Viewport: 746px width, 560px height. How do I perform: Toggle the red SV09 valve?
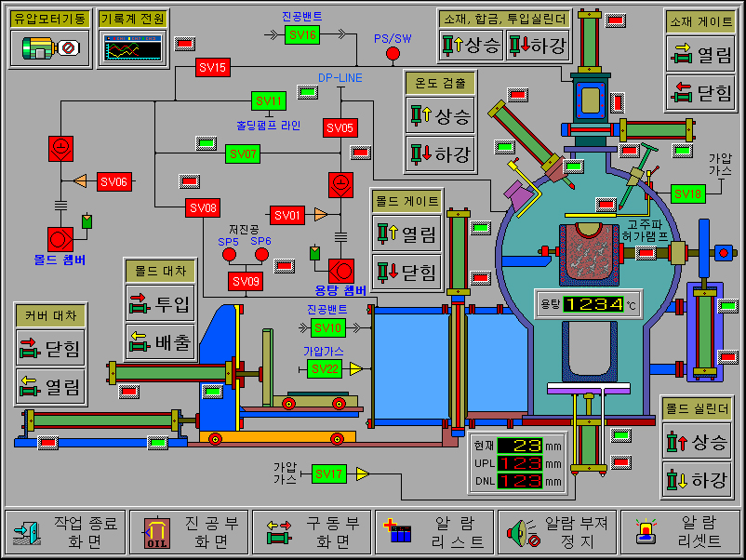coord(246,281)
